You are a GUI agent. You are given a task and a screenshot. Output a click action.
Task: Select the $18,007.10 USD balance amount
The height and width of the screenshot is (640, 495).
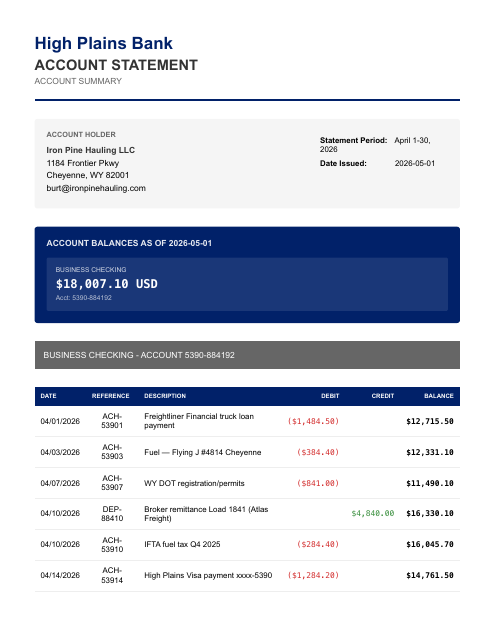pyautogui.click(x=107, y=284)
